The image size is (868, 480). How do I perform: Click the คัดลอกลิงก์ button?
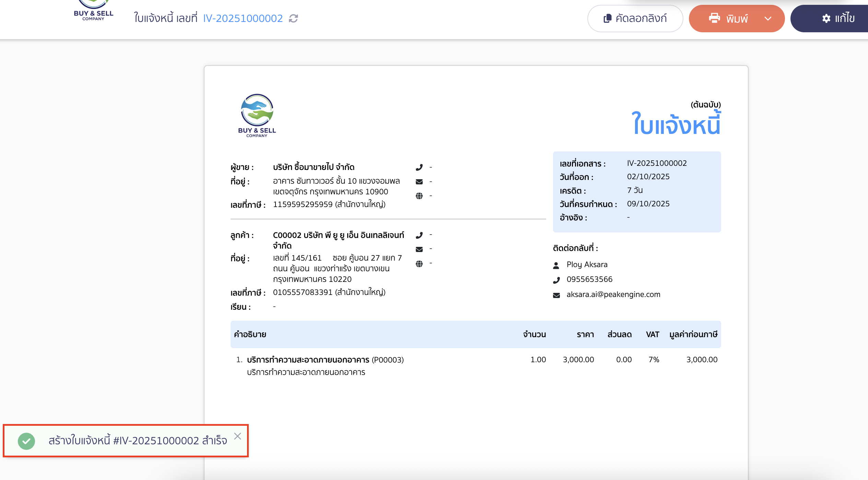point(635,19)
